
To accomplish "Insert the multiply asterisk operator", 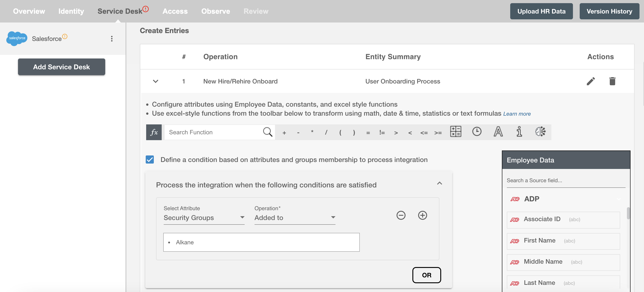I will [312, 132].
